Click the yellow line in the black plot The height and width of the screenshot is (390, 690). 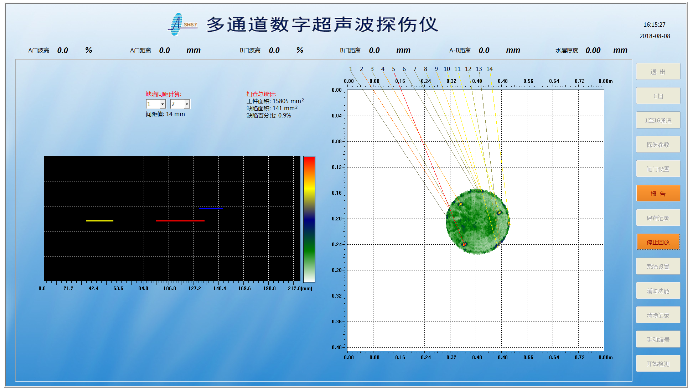pyautogui.click(x=99, y=221)
